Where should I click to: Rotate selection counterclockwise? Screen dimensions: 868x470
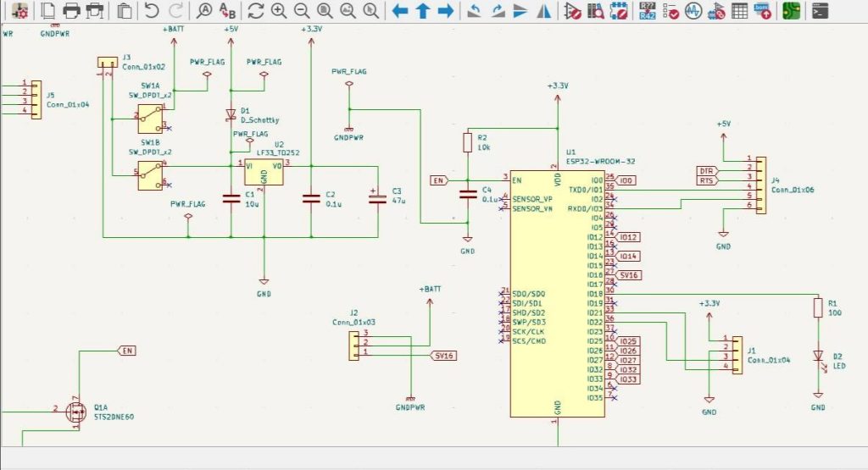click(x=476, y=11)
